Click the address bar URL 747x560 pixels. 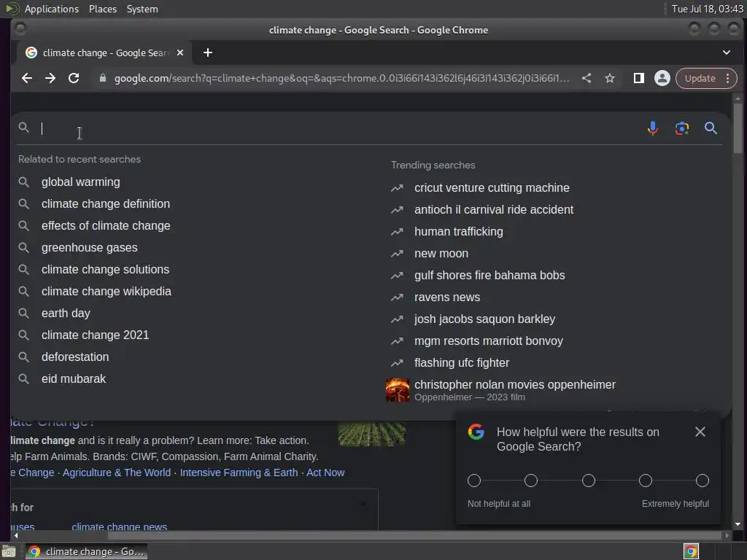pos(341,78)
